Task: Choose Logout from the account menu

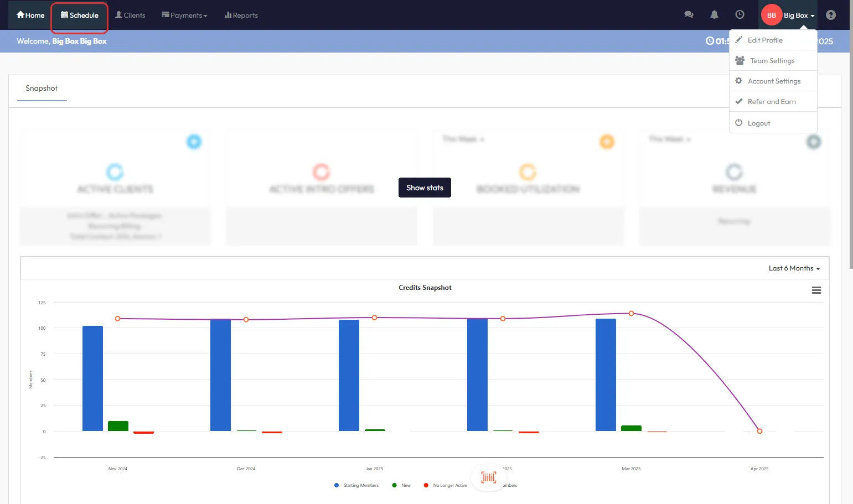Action: tap(758, 123)
